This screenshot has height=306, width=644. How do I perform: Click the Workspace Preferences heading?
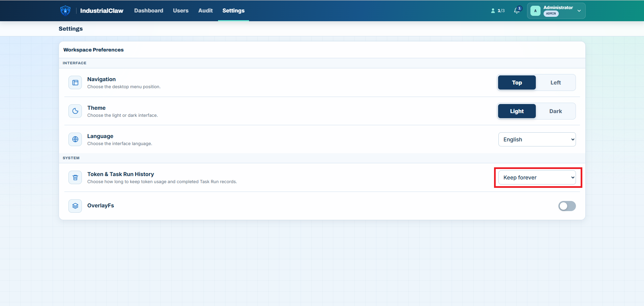pyautogui.click(x=93, y=50)
